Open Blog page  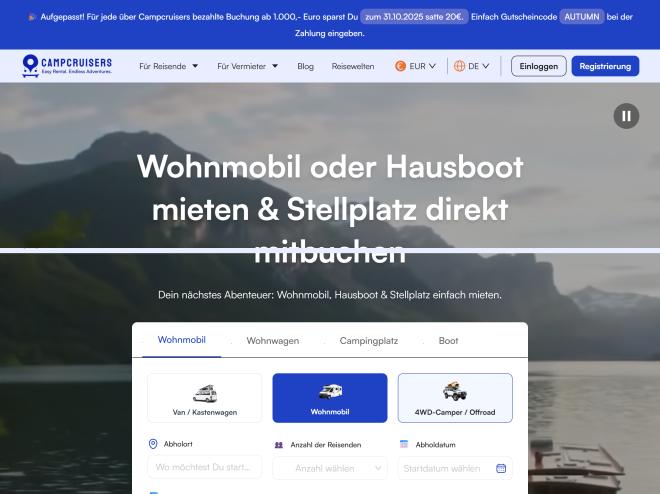[x=306, y=66]
